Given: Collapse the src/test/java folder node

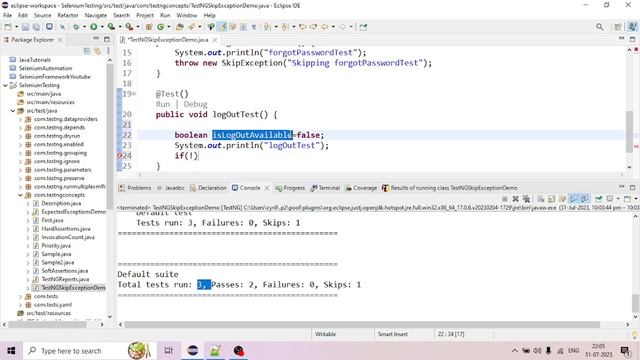Looking at the screenshot, I should 13,111.
